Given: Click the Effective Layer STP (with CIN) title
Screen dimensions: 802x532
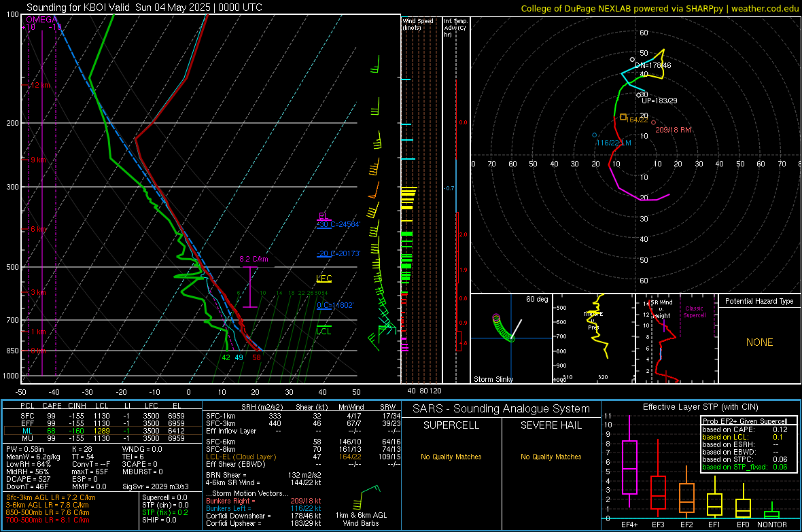Looking at the screenshot, I should pyautogui.click(x=700, y=407).
